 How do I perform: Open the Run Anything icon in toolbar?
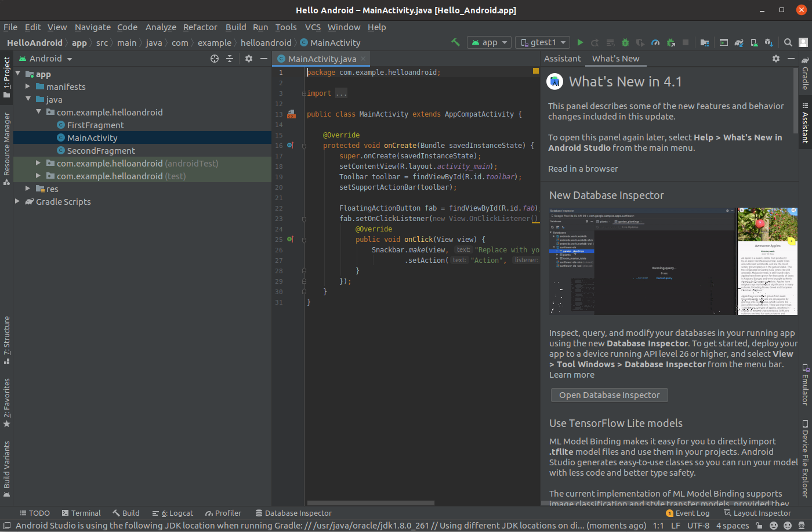click(724, 42)
